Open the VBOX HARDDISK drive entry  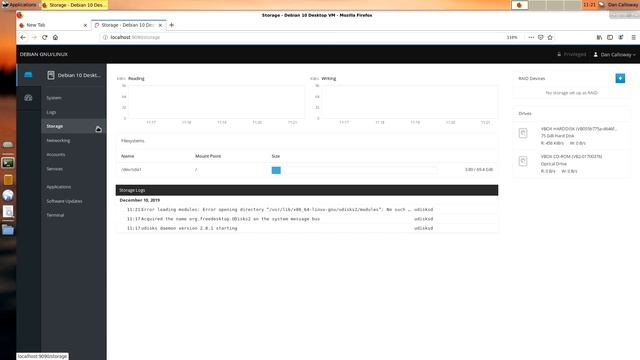[x=571, y=136]
